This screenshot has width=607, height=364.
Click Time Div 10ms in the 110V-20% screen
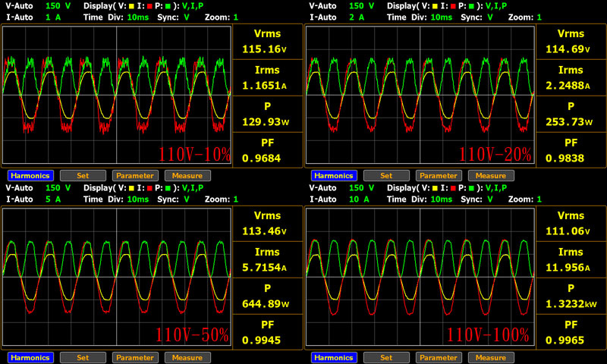[442, 17]
